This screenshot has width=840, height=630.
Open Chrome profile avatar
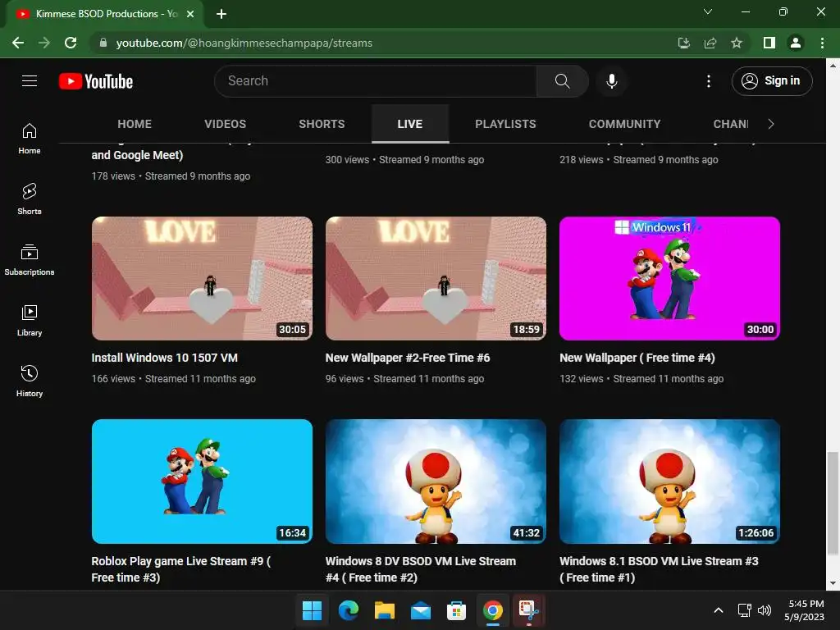click(796, 43)
